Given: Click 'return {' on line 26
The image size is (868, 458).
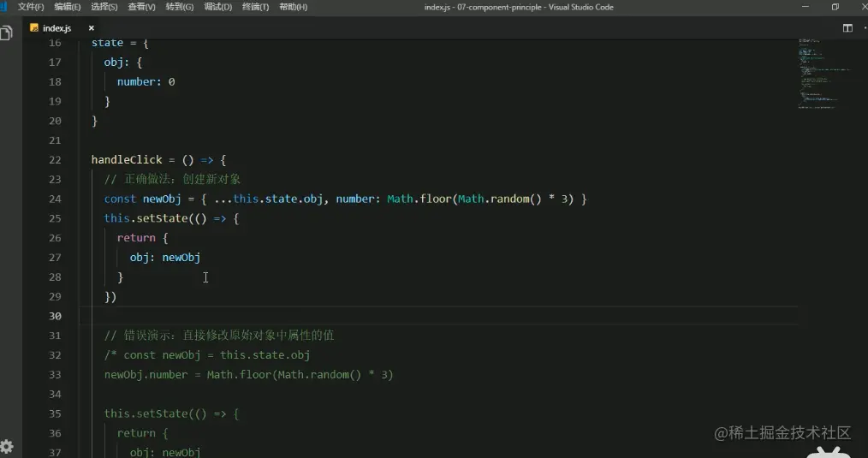Looking at the screenshot, I should pyautogui.click(x=142, y=238).
